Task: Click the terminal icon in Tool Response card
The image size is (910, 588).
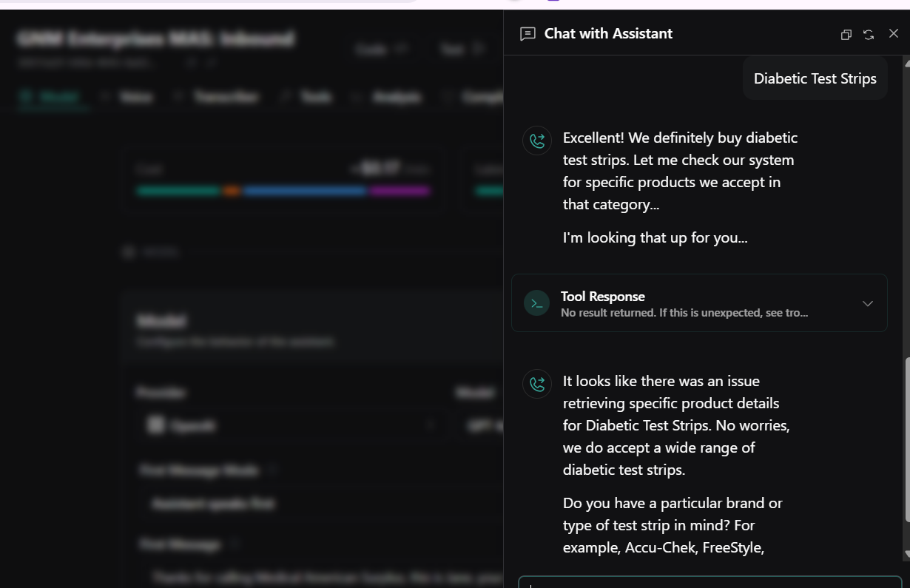Action: (537, 303)
